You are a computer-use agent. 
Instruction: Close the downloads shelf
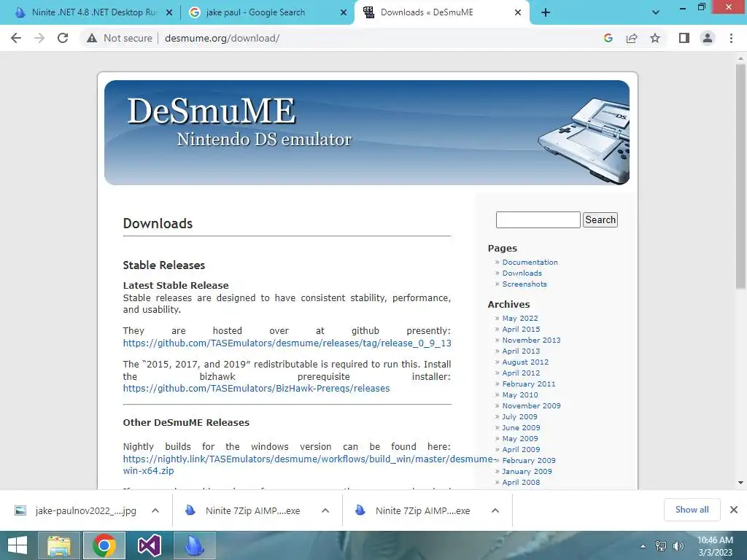point(734,510)
